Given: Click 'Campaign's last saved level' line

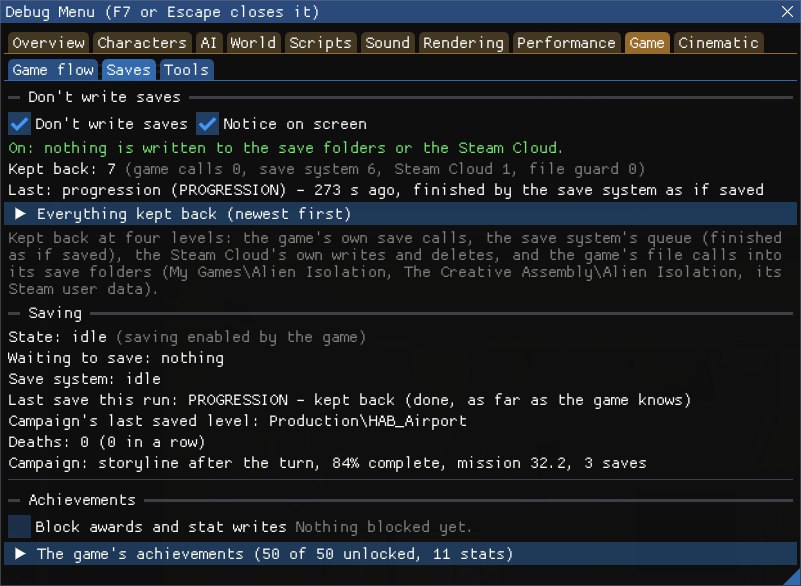Looking at the screenshot, I should coord(238,421).
